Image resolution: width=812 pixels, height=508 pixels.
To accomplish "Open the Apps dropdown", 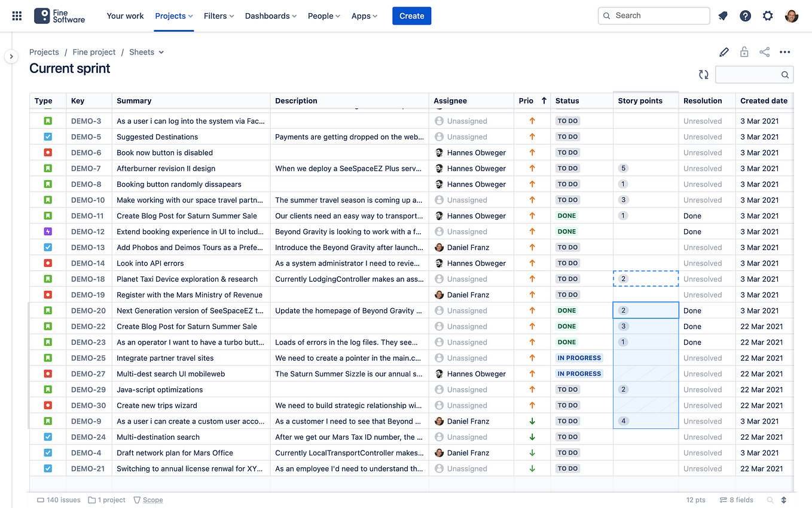I will [x=364, y=16].
